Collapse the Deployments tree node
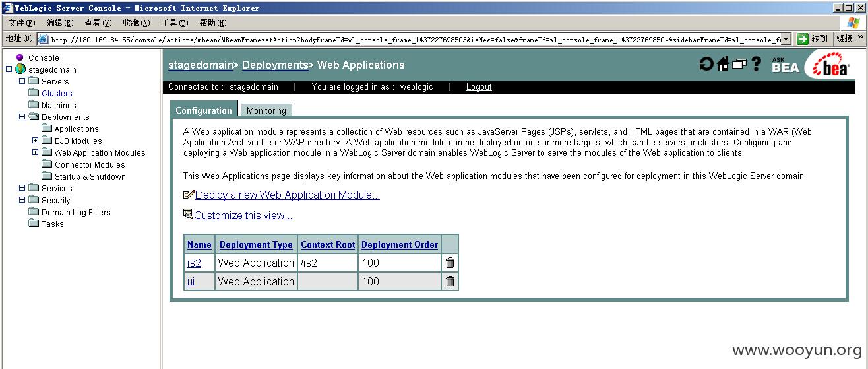The image size is (868, 369). 22,117
